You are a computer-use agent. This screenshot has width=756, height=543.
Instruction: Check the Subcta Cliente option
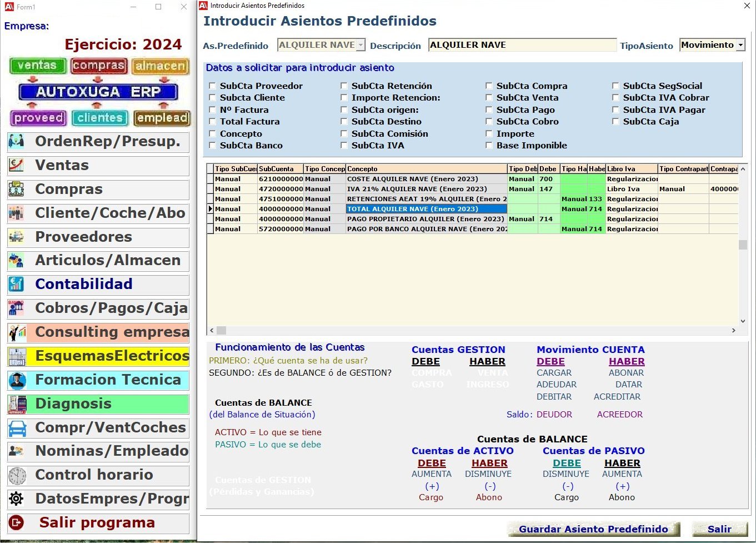[212, 98]
